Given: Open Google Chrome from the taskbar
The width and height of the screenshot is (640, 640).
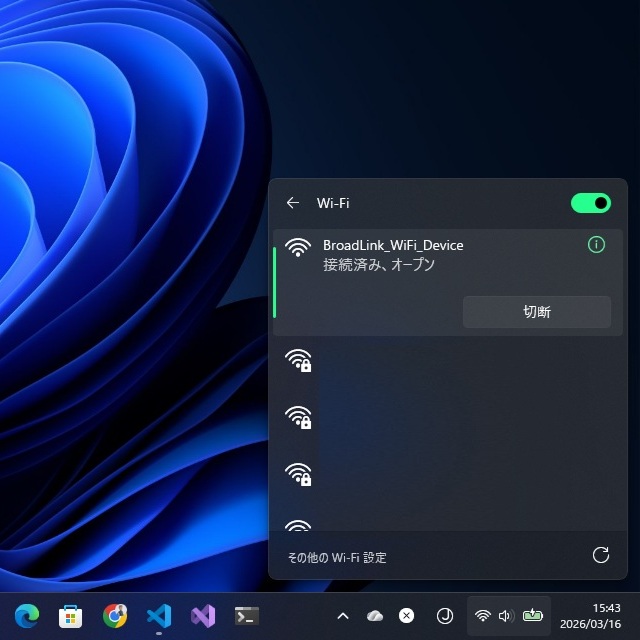Looking at the screenshot, I should [115, 616].
